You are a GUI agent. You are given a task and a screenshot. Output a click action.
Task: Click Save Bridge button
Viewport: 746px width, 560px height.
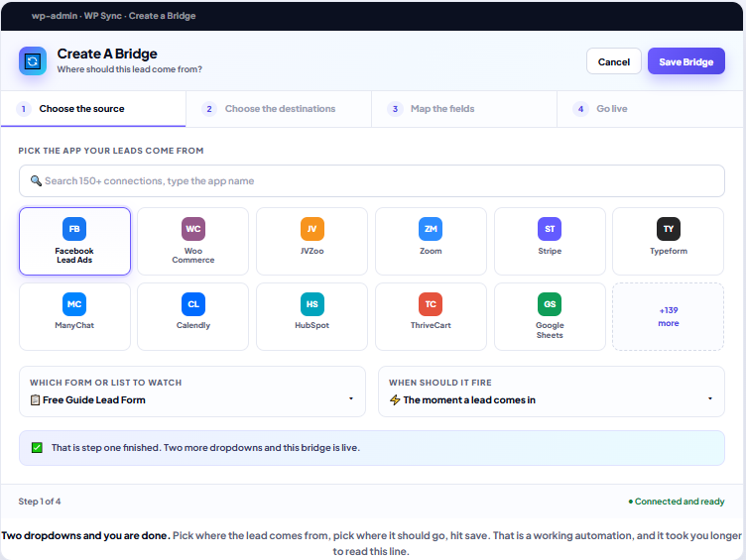(x=686, y=61)
